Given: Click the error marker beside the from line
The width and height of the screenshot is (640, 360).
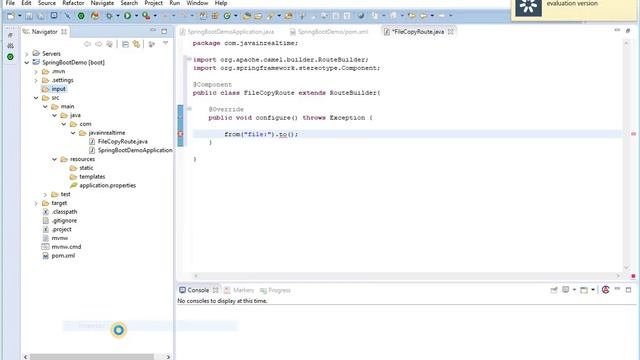Looking at the screenshot, I should (x=180, y=134).
